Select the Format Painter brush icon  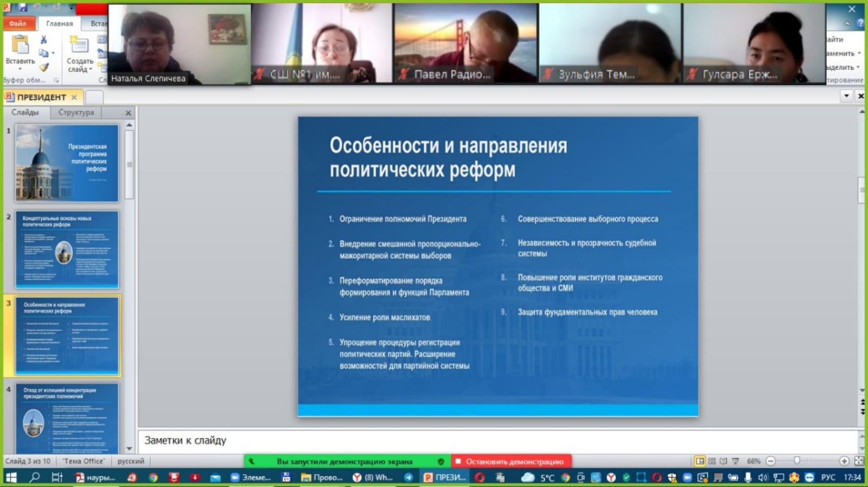[x=44, y=67]
